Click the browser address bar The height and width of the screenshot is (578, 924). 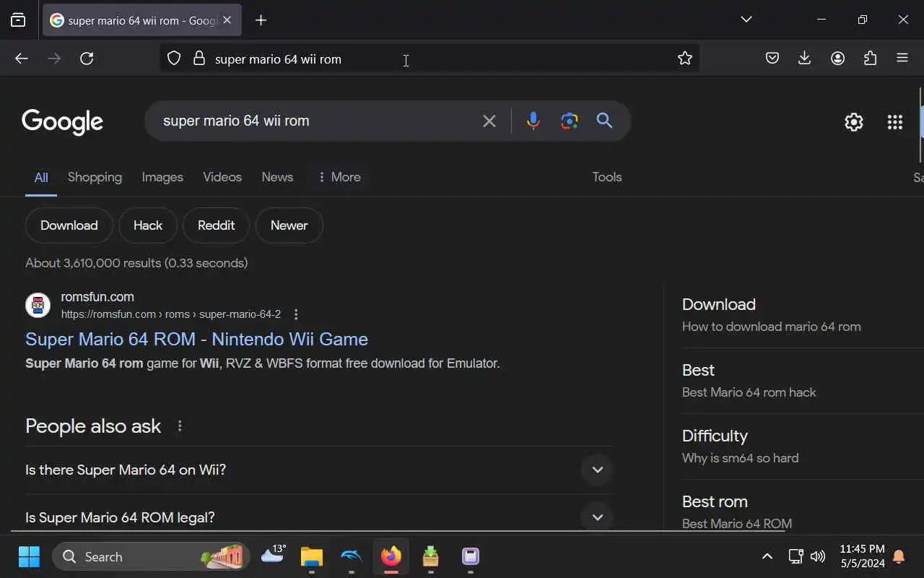[x=430, y=59]
